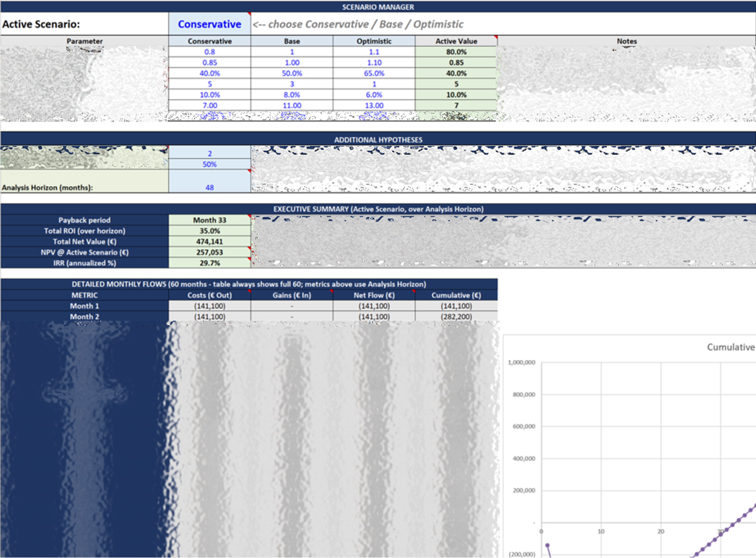Click the hypothesis input cell showing 50%
The image size is (756, 558).
tap(209, 164)
